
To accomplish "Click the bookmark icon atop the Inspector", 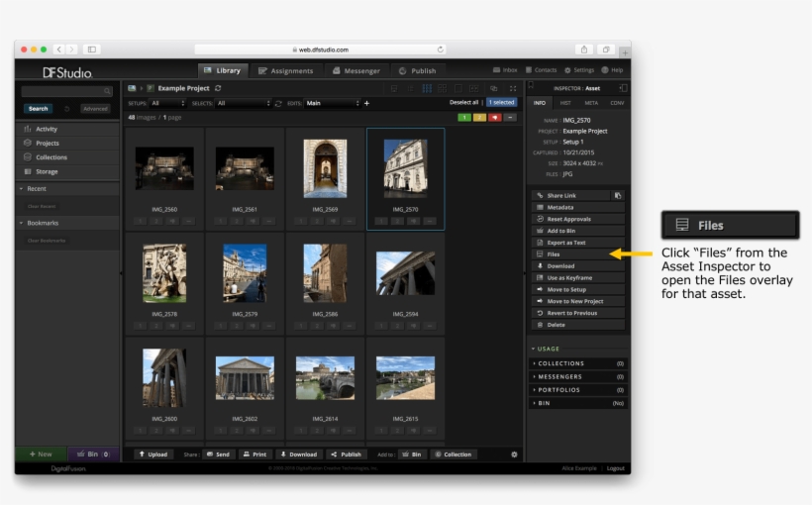I will (531, 86).
